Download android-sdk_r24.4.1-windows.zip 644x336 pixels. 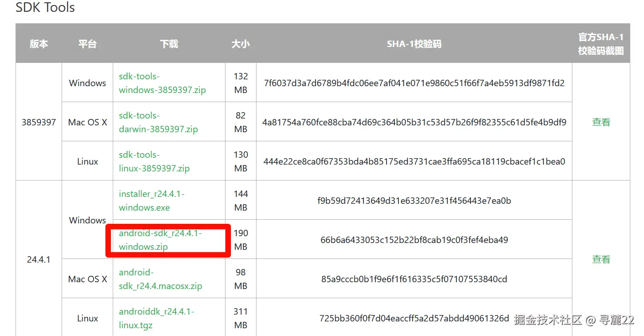click(x=160, y=240)
